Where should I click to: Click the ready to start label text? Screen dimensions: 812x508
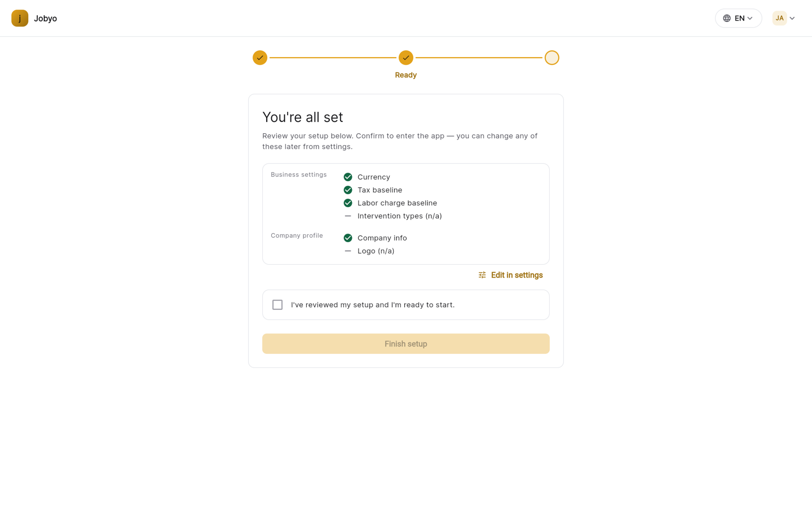coord(373,305)
